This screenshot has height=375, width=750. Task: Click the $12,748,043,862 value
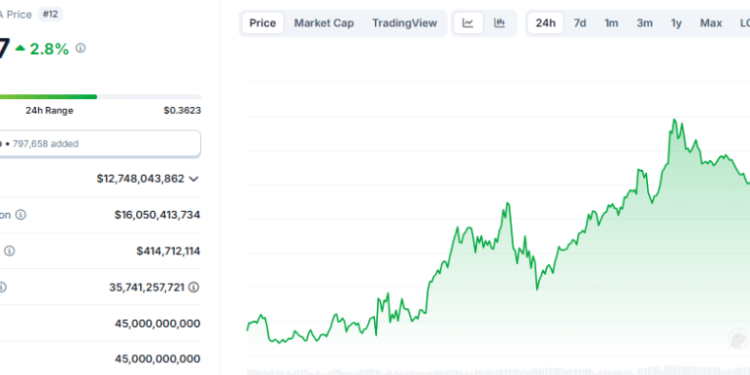(141, 179)
